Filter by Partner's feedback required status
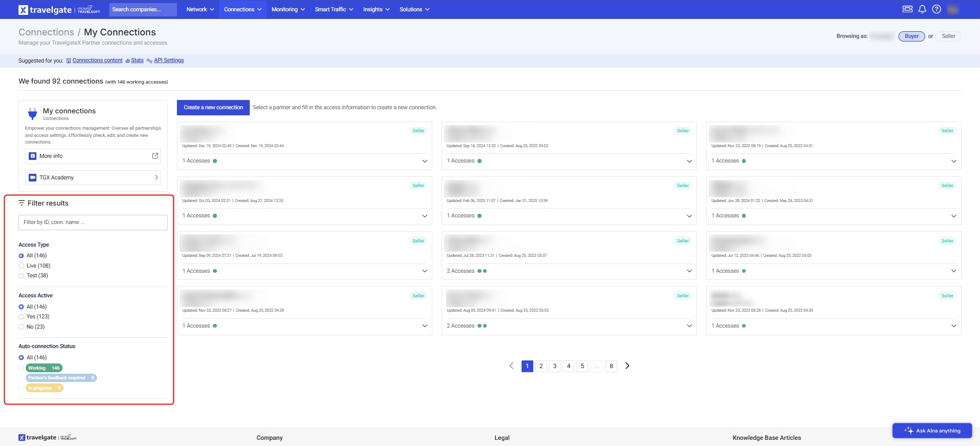This screenshot has height=446, width=980. coord(61,378)
